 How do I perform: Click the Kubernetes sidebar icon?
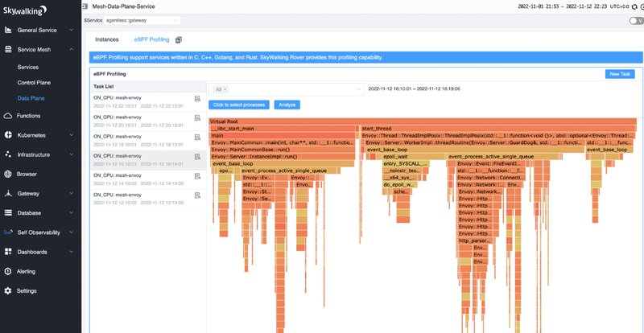coord(9,135)
